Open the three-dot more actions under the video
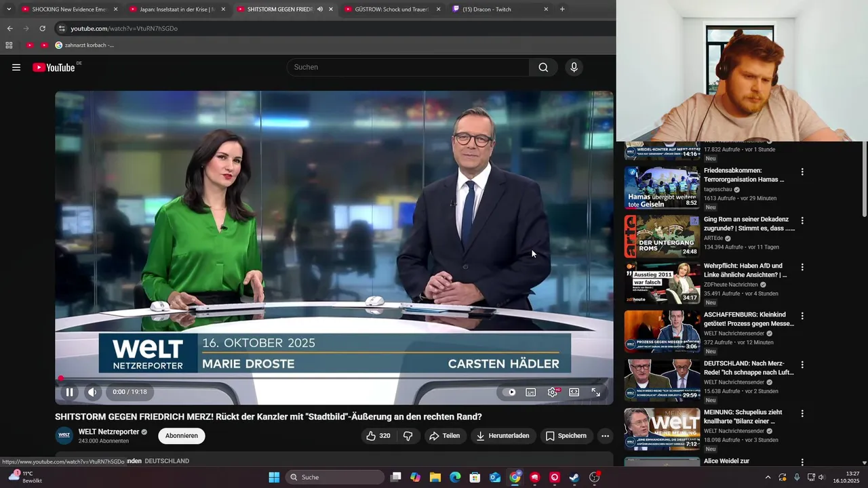The image size is (868, 488). 605,436
